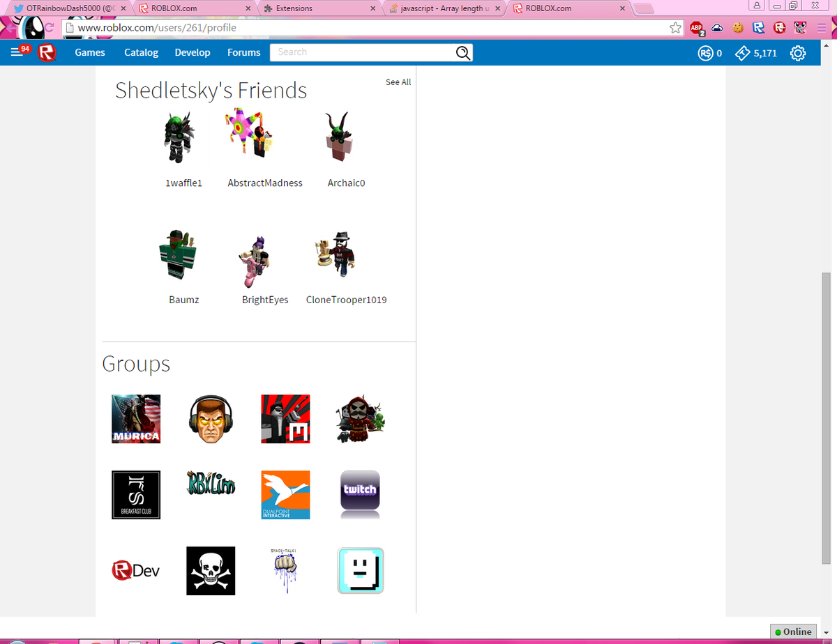This screenshot has height=644, width=837.
Task: Open the Robux balance icon
Action: pyautogui.click(x=705, y=53)
